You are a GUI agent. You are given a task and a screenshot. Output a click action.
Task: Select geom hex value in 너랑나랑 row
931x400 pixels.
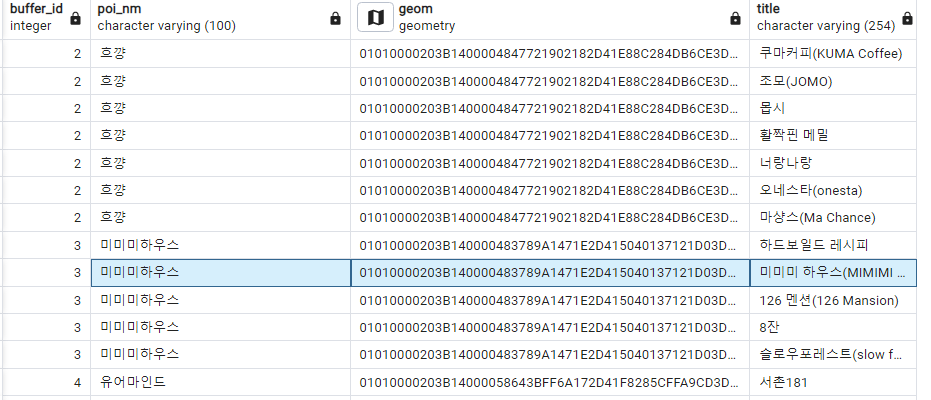(549, 163)
